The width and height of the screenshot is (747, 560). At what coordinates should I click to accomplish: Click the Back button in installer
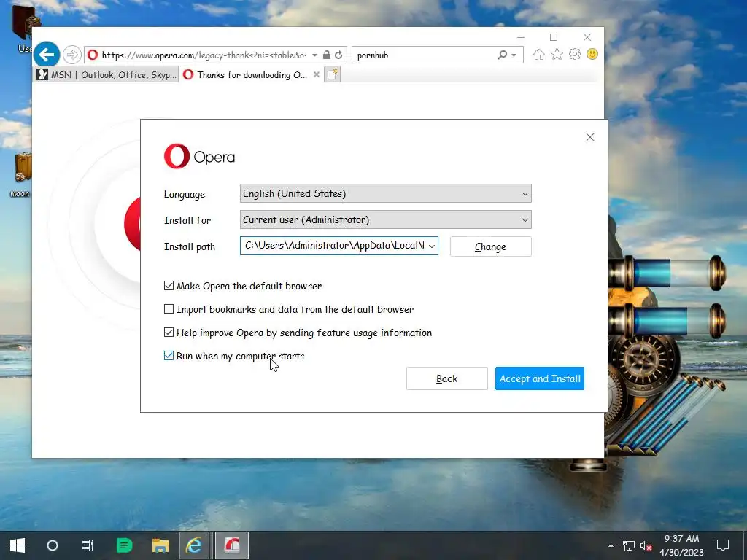click(x=447, y=378)
